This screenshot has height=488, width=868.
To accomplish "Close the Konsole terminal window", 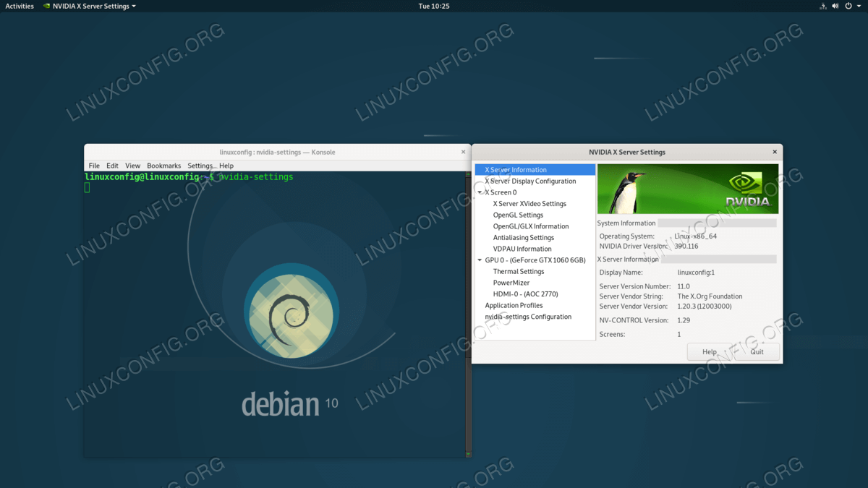I will [x=464, y=152].
